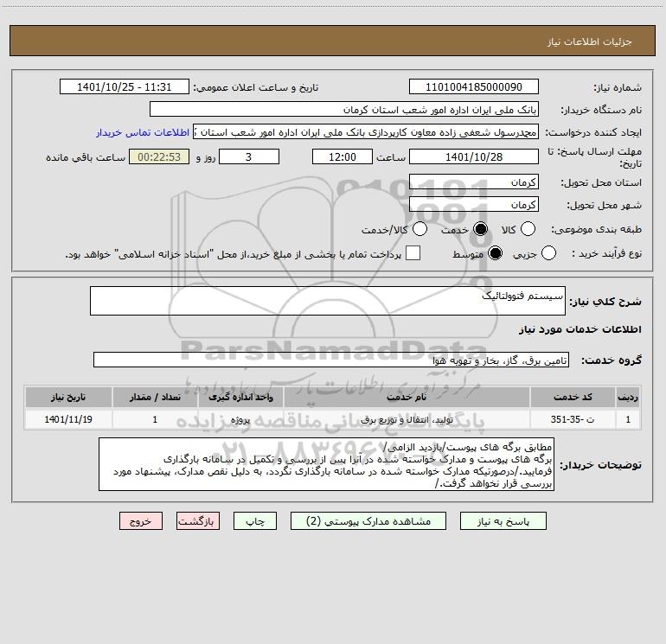The image size is (666, 644).
Task: Click the نام خدمت column header
Action: 407,397
